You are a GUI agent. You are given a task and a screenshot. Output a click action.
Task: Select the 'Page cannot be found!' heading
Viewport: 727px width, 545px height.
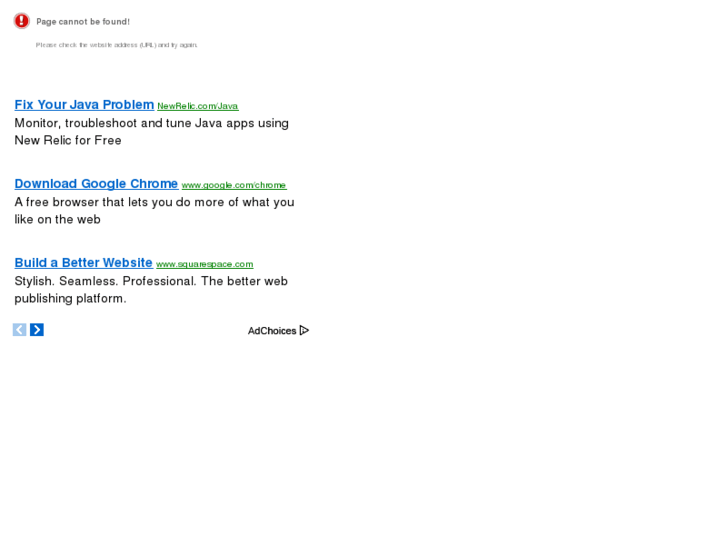pyautogui.click(x=83, y=22)
